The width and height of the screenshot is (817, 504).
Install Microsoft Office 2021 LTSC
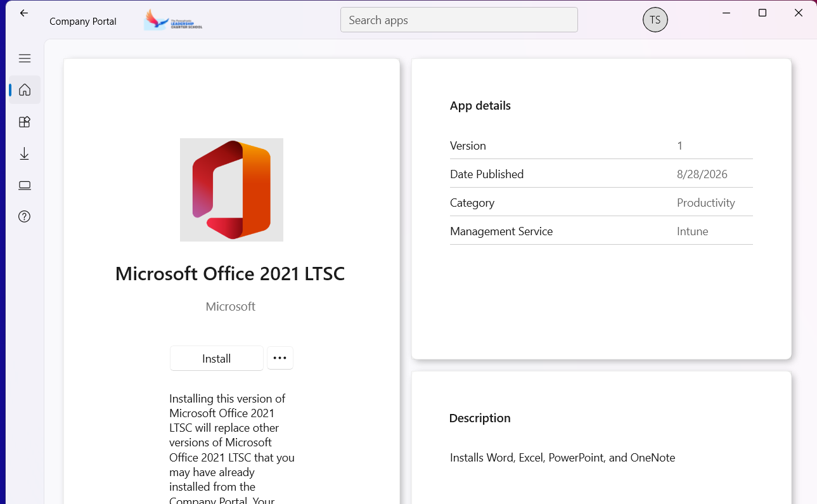[217, 358]
